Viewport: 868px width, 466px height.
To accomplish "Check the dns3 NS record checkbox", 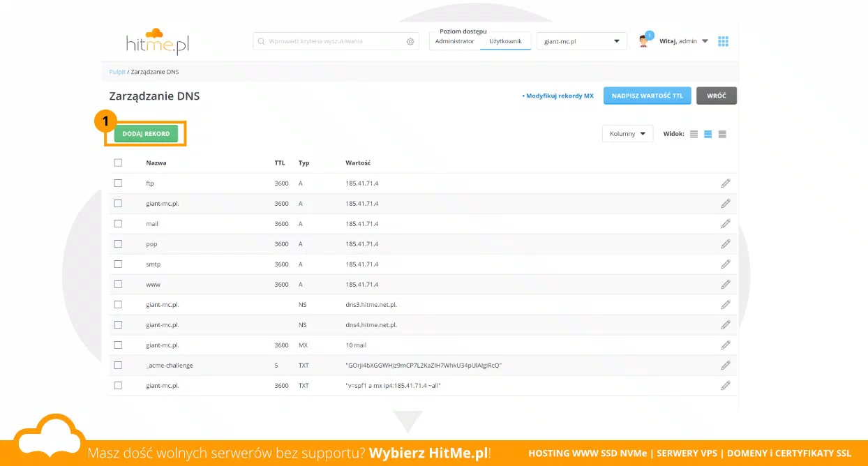I will (118, 304).
